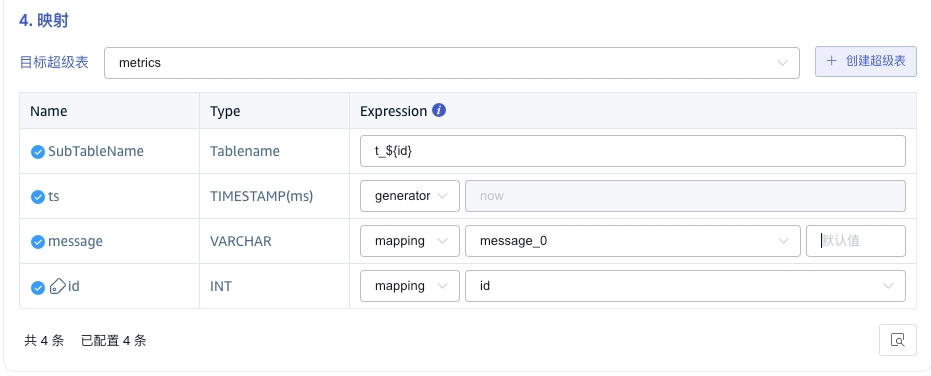The image size is (931, 376).
Task: Open the ts generator type dropdown
Action: 410,196
